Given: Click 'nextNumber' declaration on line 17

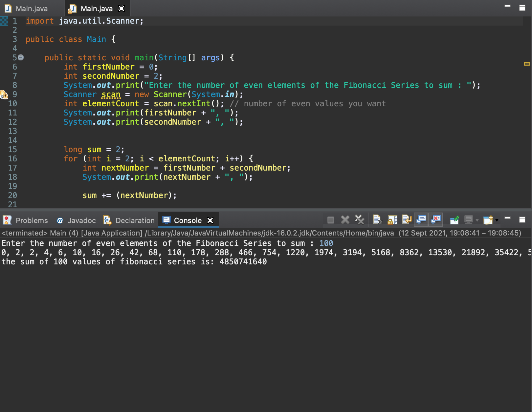Looking at the screenshot, I should click(125, 168).
